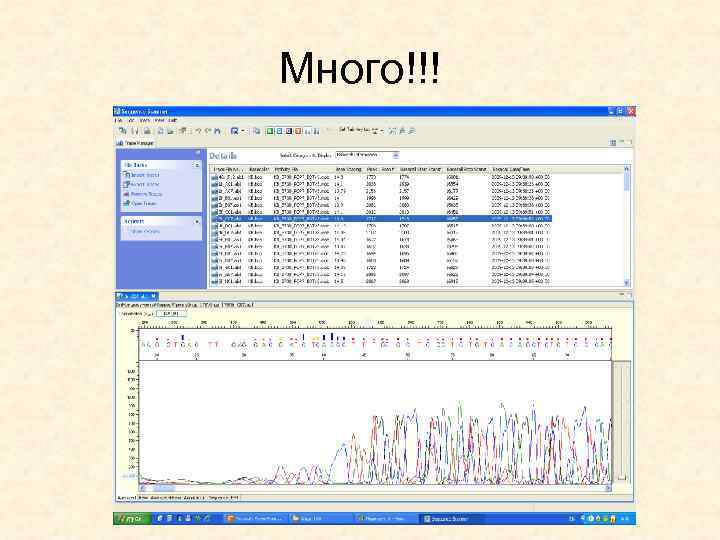Switch to Sequence Scanner taskbar button
The image size is (720, 540).
pos(450,519)
